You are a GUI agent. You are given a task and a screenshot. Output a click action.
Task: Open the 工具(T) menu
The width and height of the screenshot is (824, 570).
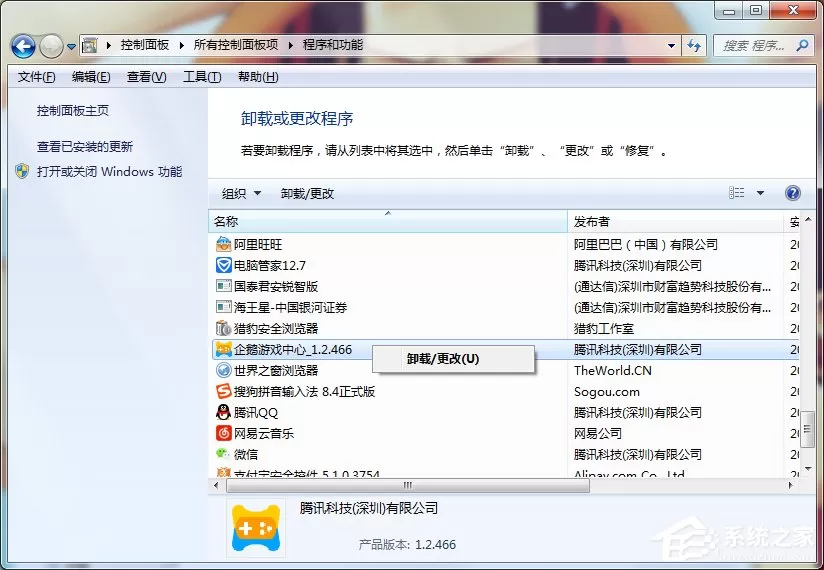tap(202, 77)
